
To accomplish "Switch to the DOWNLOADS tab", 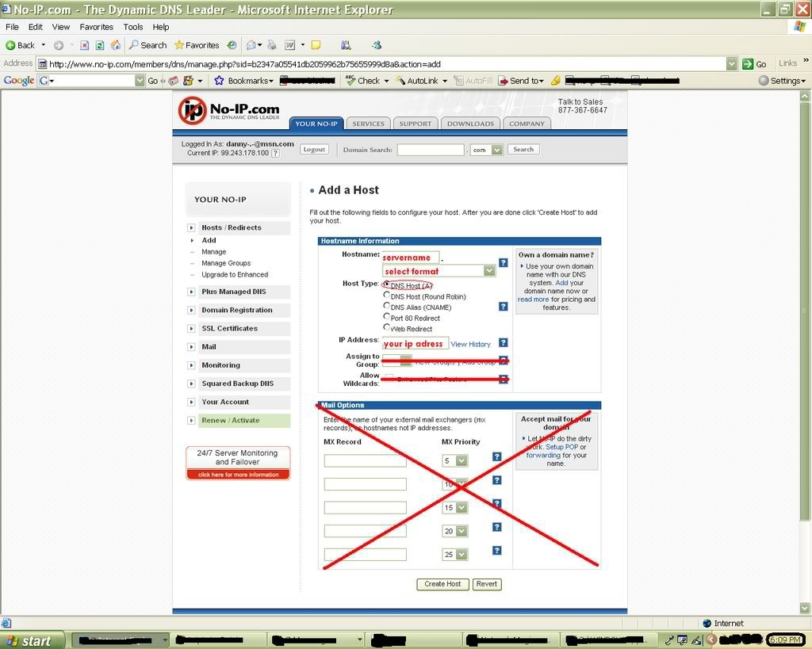I will (470, 124).
